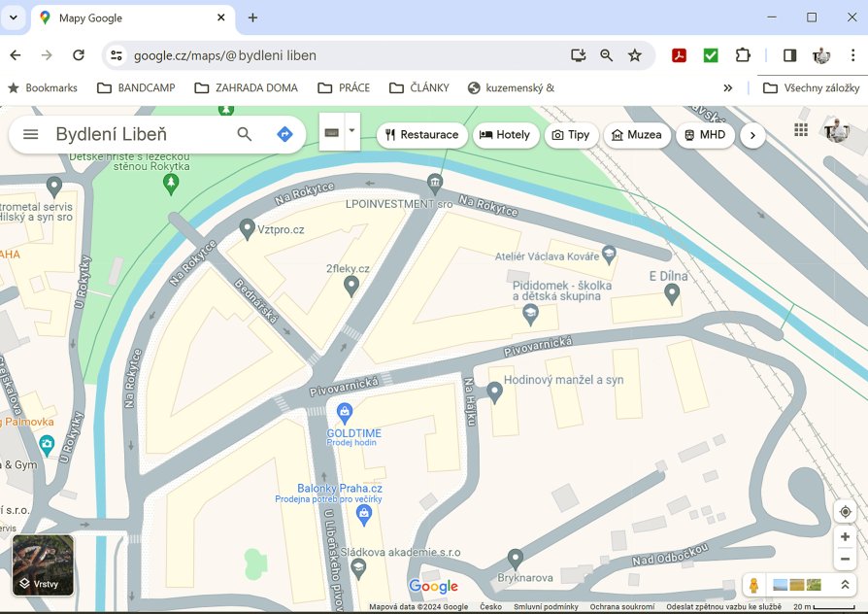Open the Google Maps hamburger menu

click(31, 134)
